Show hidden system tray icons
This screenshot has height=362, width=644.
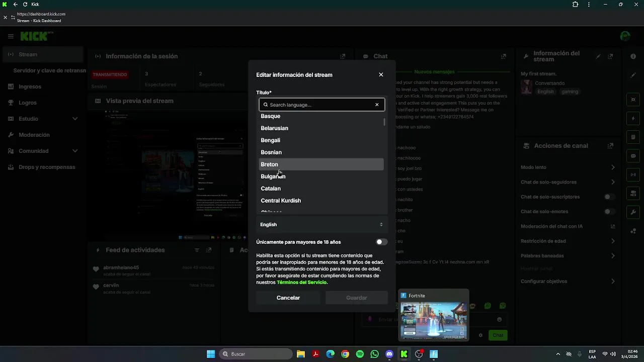coord(557,354)
